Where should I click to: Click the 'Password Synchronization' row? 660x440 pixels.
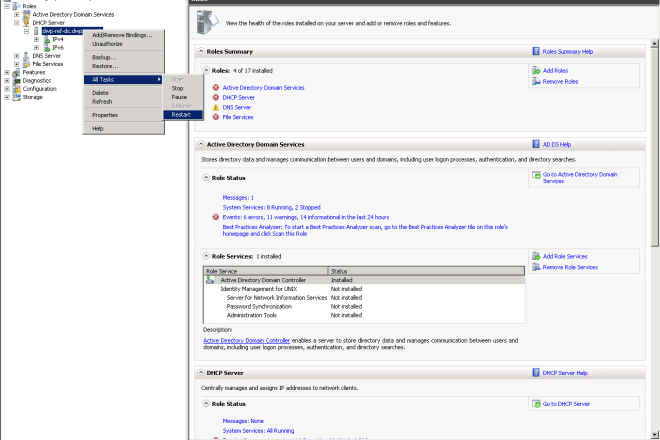[x=364, y=307]
